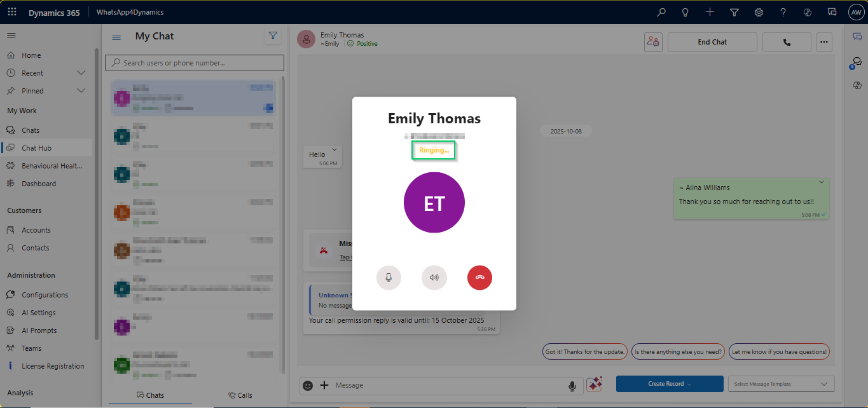
Task: Click the plus attachment icon
Action: click(324, 385)
